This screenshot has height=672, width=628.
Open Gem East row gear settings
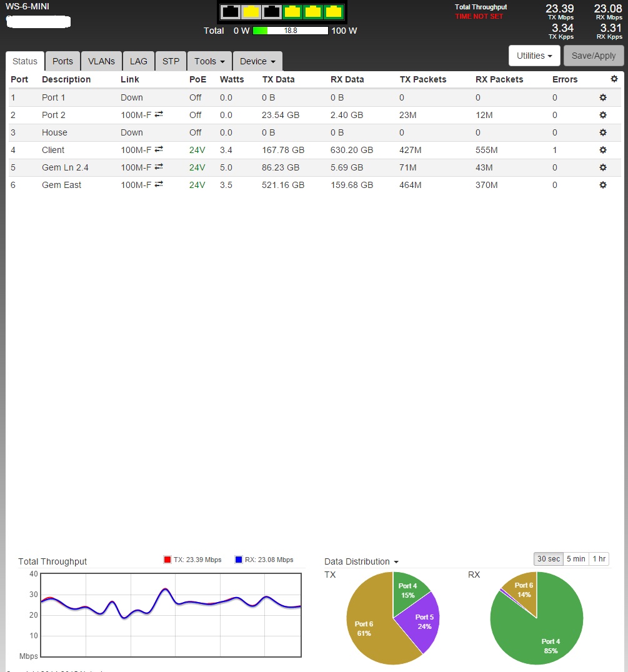click(603, 185)
